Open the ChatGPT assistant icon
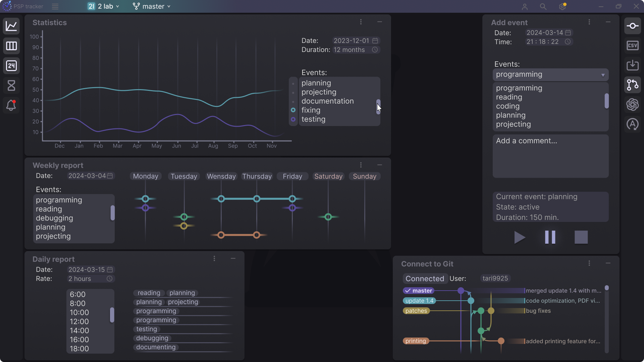 click(632, 105)
